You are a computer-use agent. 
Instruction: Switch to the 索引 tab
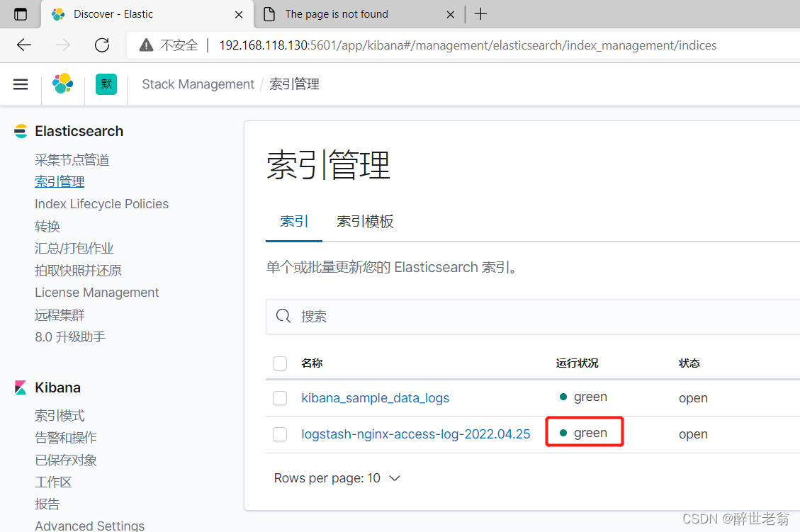click(294, 221)
